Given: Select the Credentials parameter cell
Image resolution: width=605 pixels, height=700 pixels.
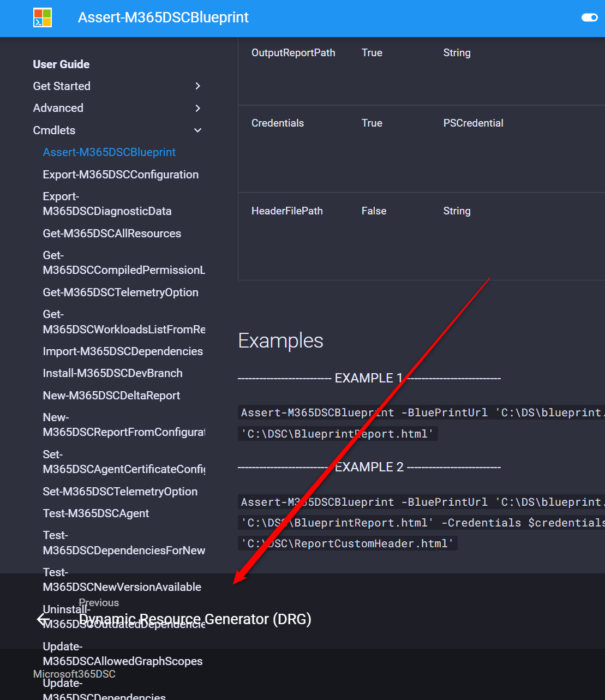Looking at the screenshot, I should [x=278, y=123].
